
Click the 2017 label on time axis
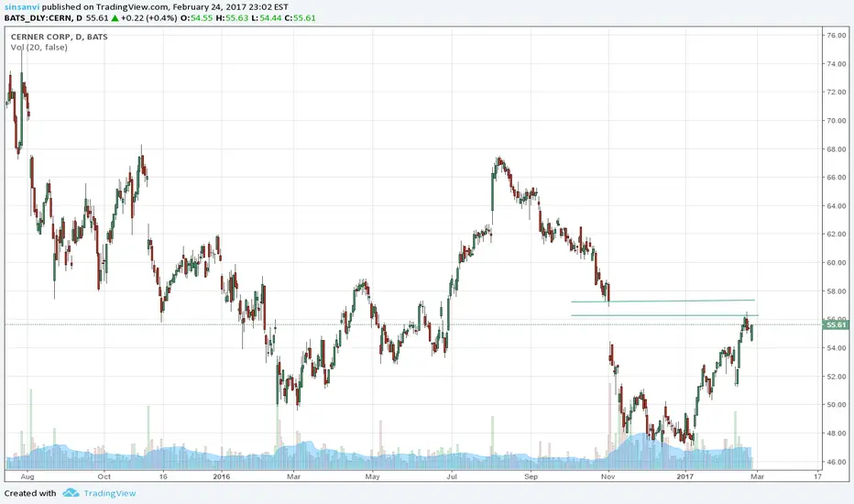(685, 477)
